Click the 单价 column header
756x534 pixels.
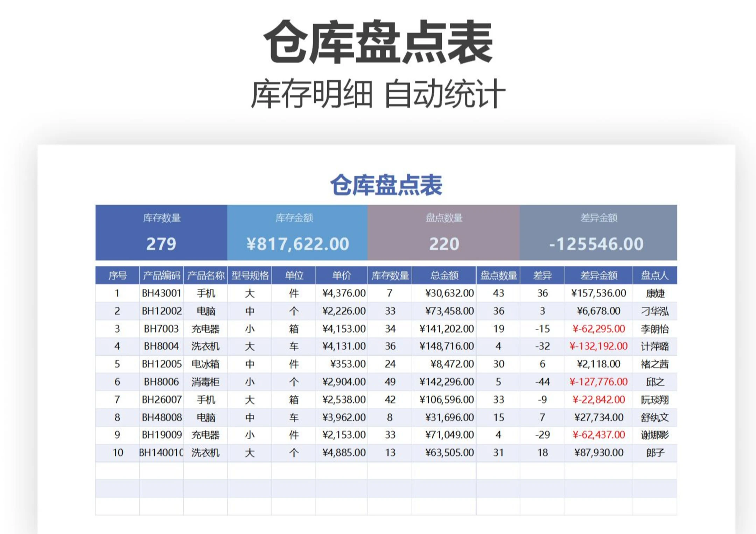(341, 276)
